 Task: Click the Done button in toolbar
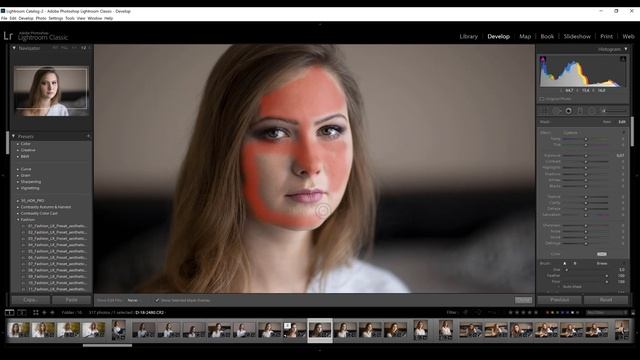[523, 300]
